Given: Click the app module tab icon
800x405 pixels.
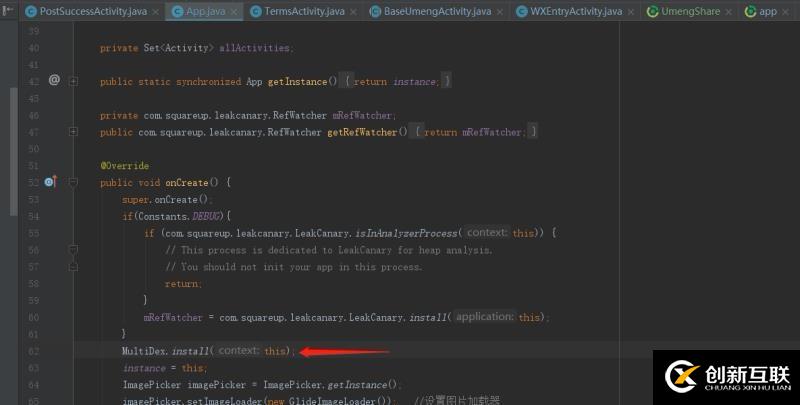Looking at the screenshot, I should [x=750, y=12].
